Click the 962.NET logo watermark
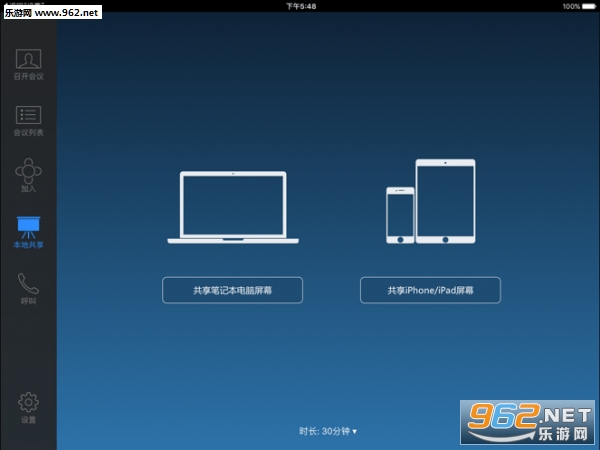The image size is (600, 450). (527, 420)
